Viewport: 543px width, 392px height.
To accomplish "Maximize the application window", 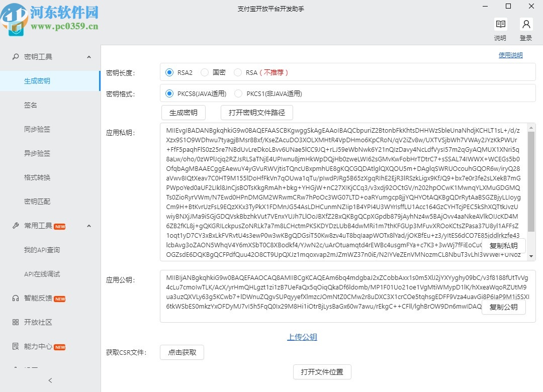I will pos(508,6).
